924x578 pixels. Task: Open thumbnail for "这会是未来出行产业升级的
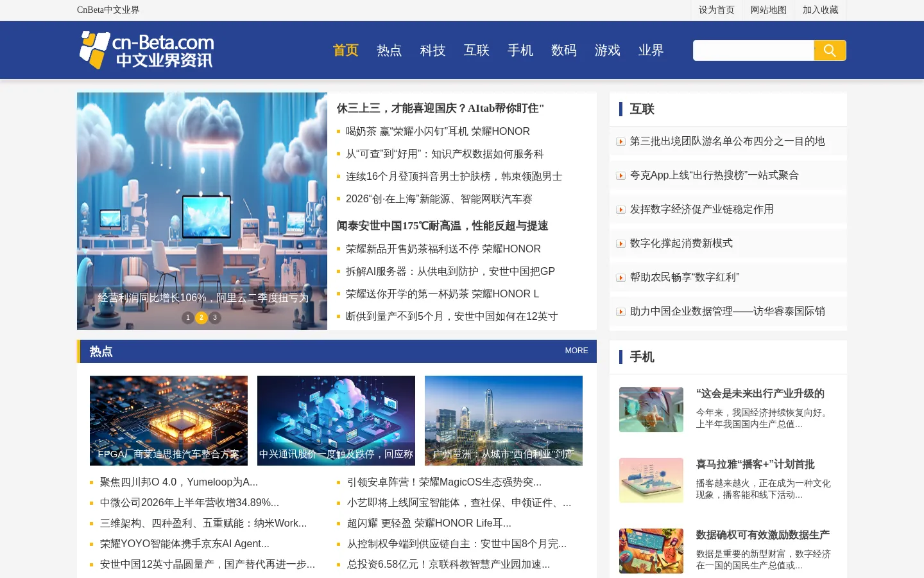click(651, 410)
